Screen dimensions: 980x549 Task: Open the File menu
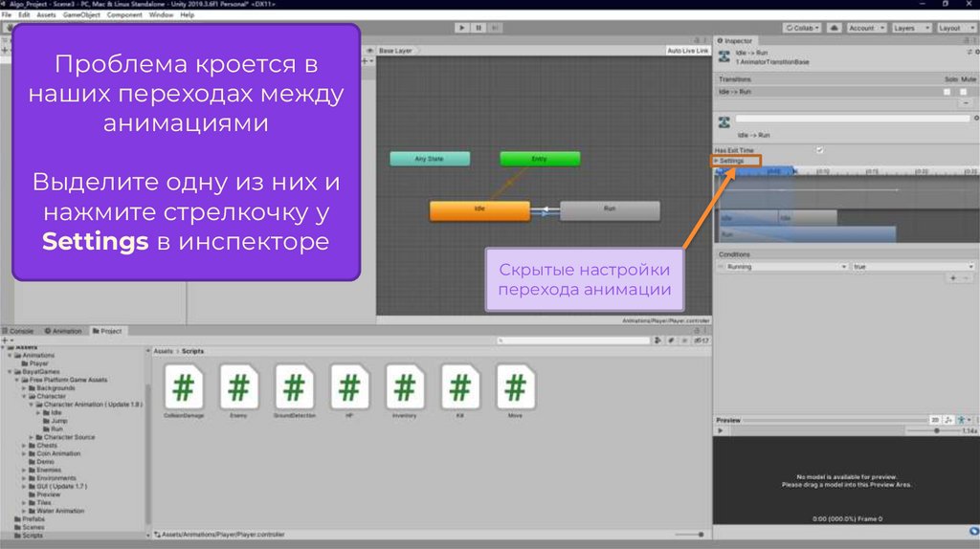(x=7, y=15)
